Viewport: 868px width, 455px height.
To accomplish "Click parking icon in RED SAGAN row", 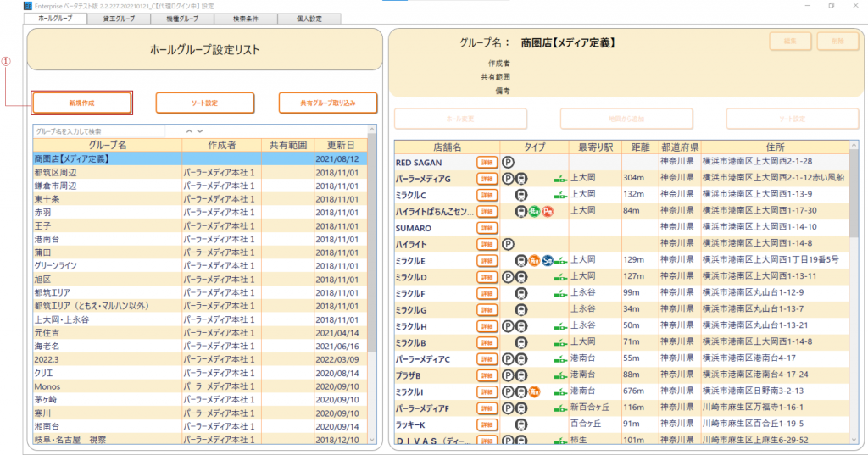I will 508,162.
